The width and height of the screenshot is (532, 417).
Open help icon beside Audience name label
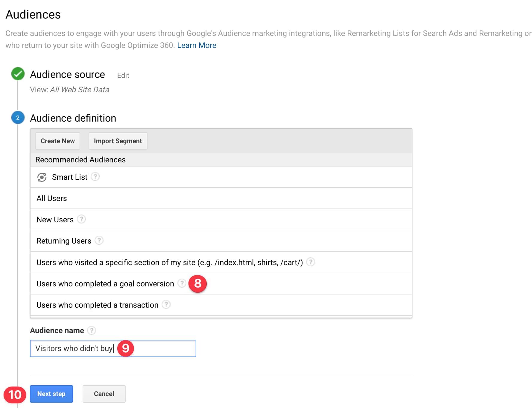[x=92, y=330]
